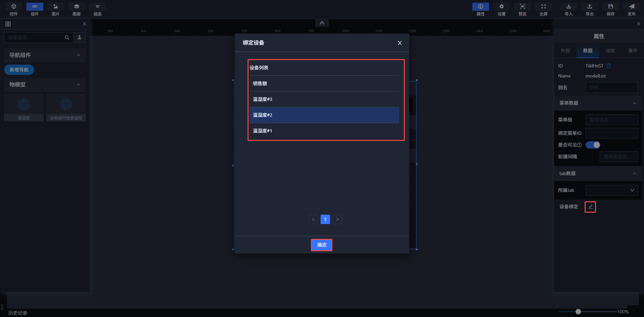Toggle the 是否可见 switch
The image size is (644, 317).
(x=593, y=145)
